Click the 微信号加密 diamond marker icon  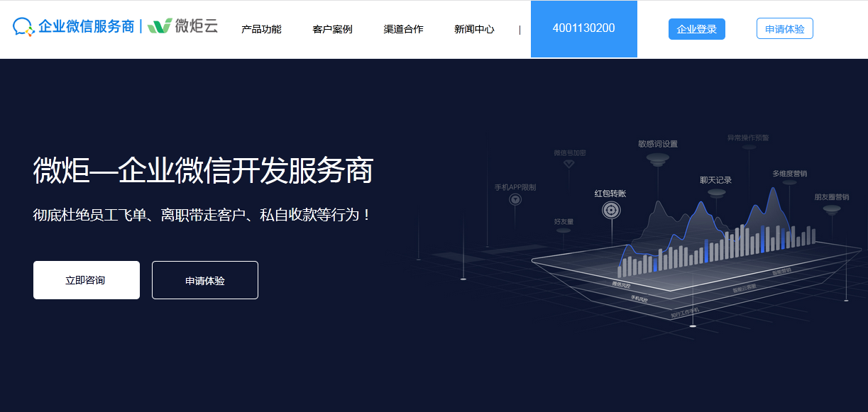click(x=569, y=164)
